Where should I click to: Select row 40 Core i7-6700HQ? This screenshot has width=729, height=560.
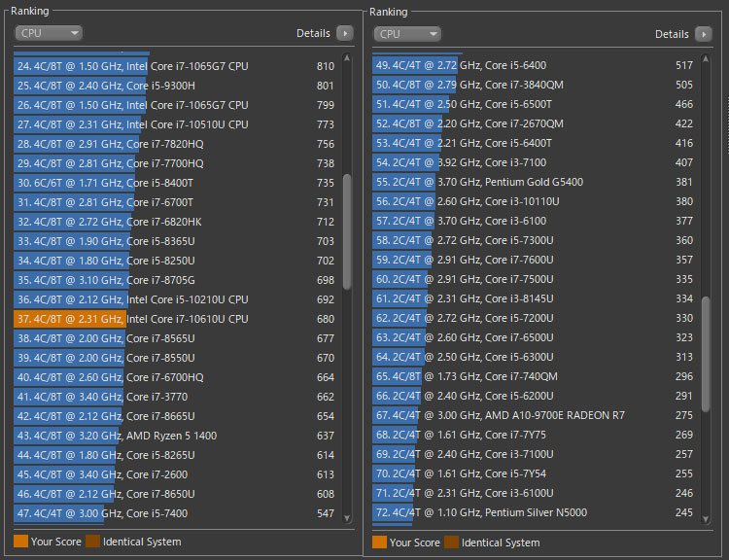pos(176,377)
